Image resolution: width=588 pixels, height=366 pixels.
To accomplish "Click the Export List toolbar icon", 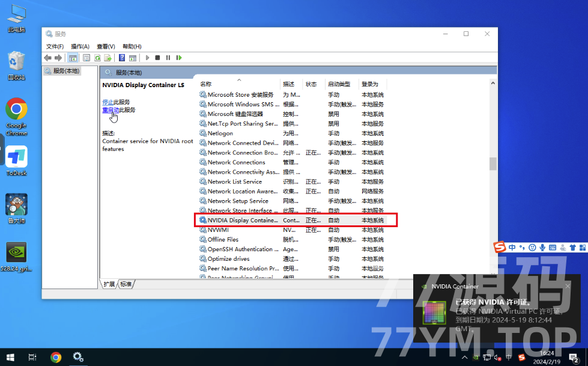I will tap(108, 58).
